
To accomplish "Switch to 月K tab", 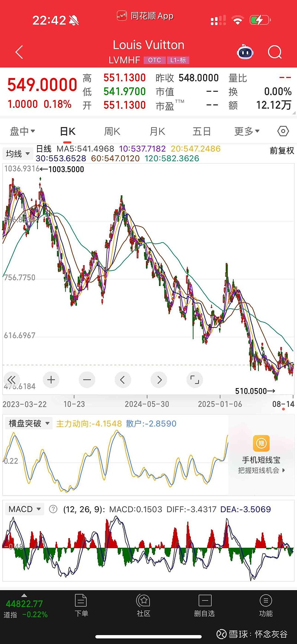I will [157, 131].
